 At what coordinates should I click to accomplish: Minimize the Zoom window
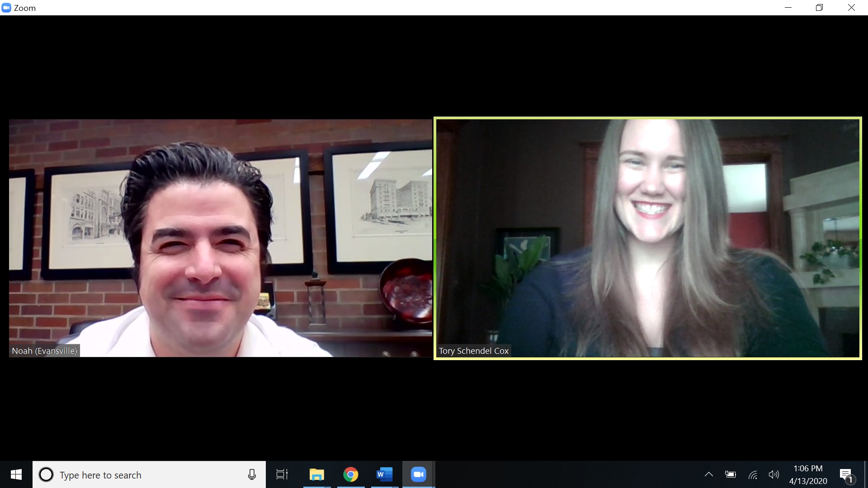[x=788, y=8]
